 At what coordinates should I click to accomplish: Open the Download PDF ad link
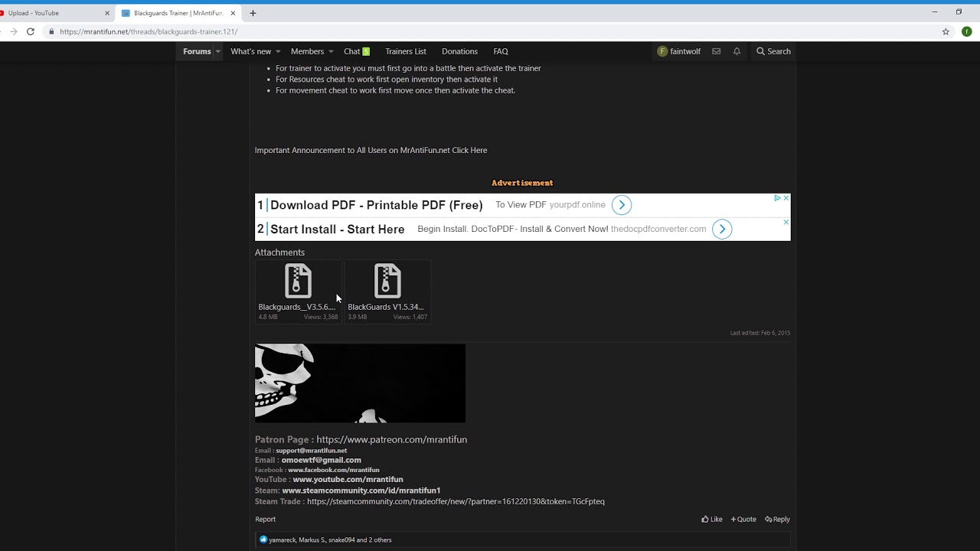coord(376,205)
